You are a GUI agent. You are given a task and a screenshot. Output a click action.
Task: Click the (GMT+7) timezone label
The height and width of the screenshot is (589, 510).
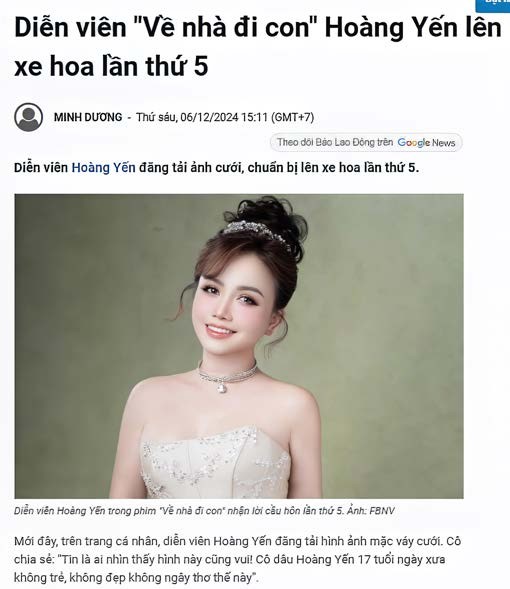coord(292,117)
